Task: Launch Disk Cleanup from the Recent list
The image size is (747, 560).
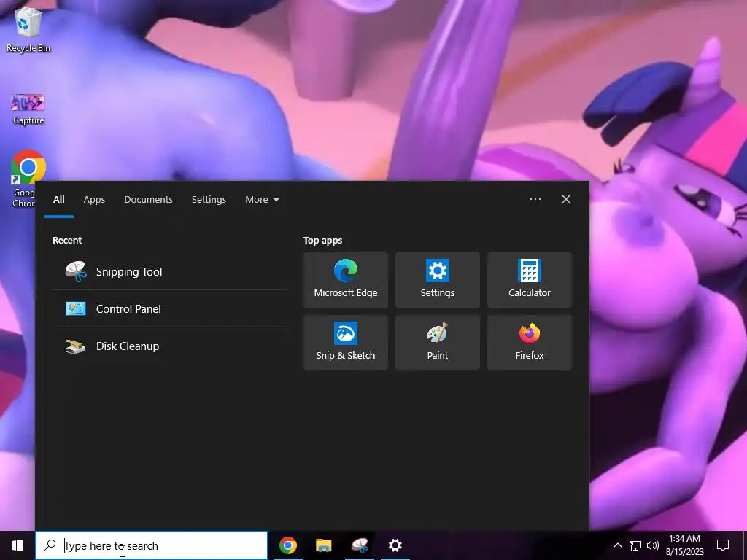Action: (x=169, y=346)
